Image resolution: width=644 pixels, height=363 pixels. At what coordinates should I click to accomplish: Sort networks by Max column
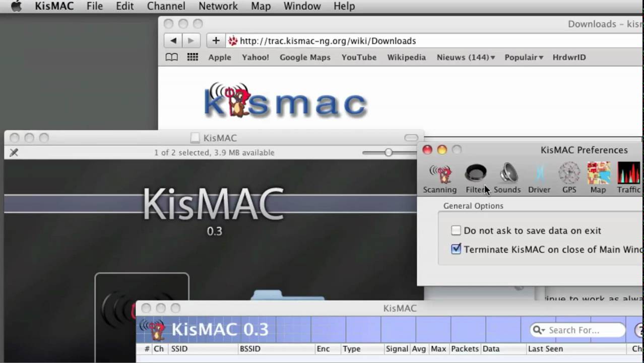point(438,349)
